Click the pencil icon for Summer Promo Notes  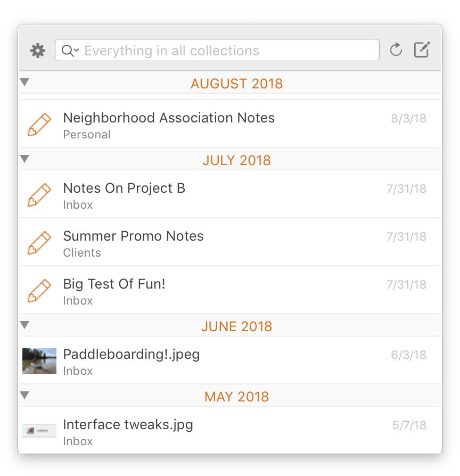tap(39, 243)
